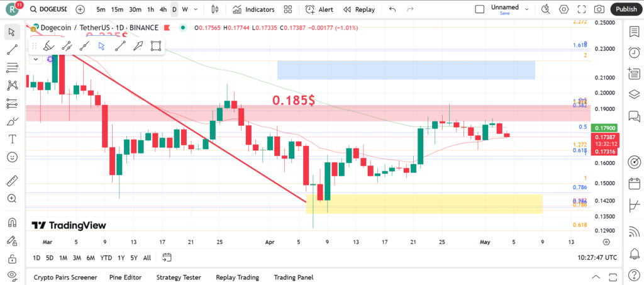Open the candlestick chart type menu

pos(214,9)
